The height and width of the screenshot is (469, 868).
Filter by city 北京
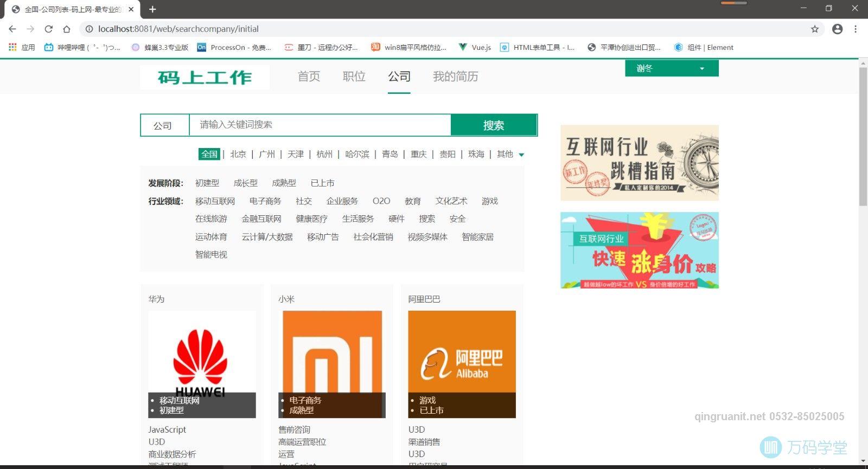[238, 154]
